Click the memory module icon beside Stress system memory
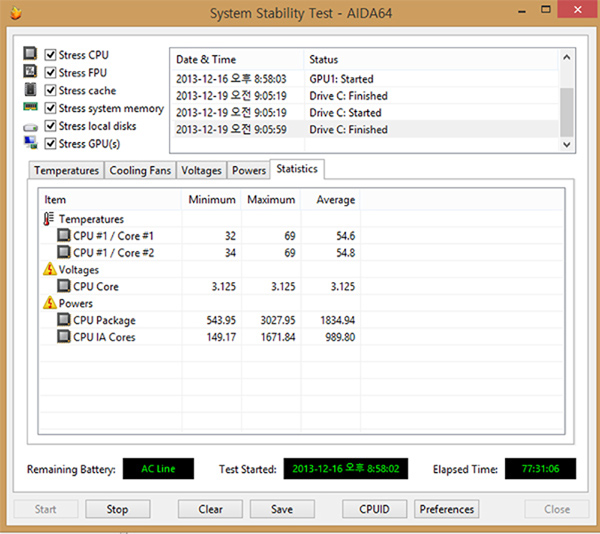This screenshot has width=600, height=534. pos(30,107)
